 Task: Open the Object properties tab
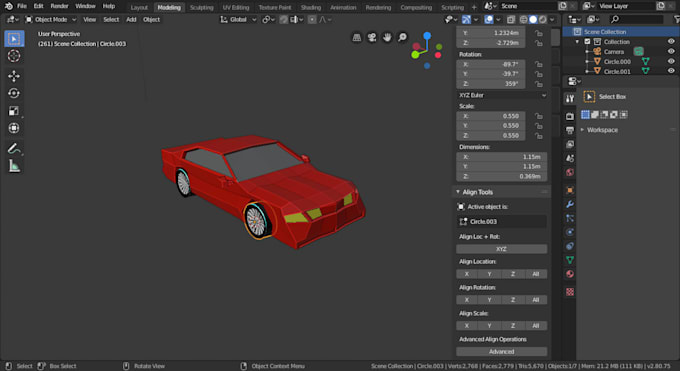570,190
